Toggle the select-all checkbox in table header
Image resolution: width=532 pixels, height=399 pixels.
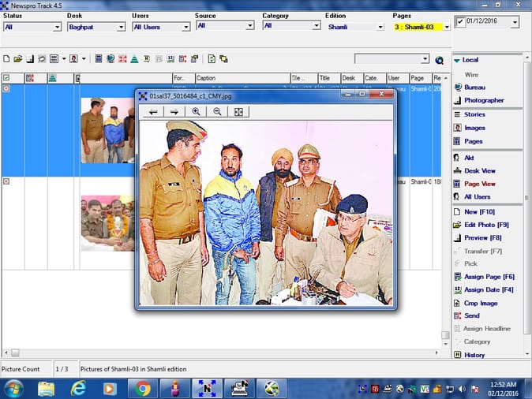pyautogui.click(x=6, y=78)
